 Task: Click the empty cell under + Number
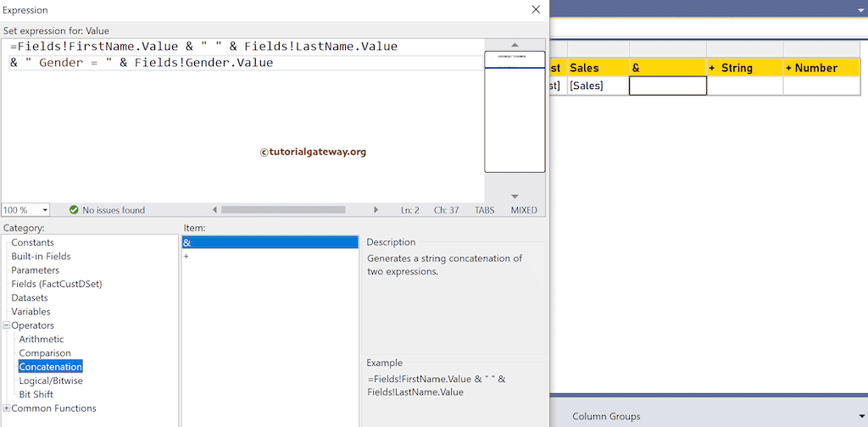tap(821, 86)
